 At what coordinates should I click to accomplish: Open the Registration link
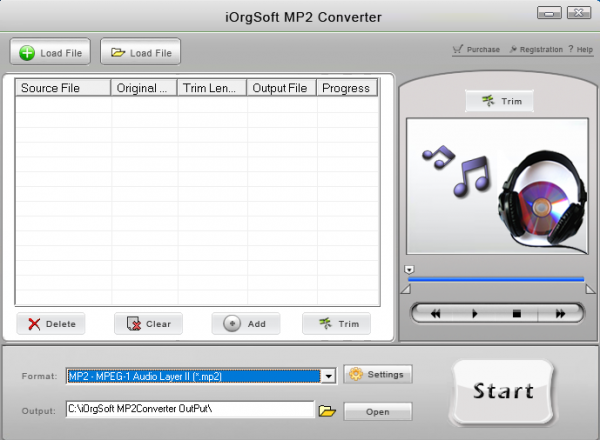[x=536, y=49]
